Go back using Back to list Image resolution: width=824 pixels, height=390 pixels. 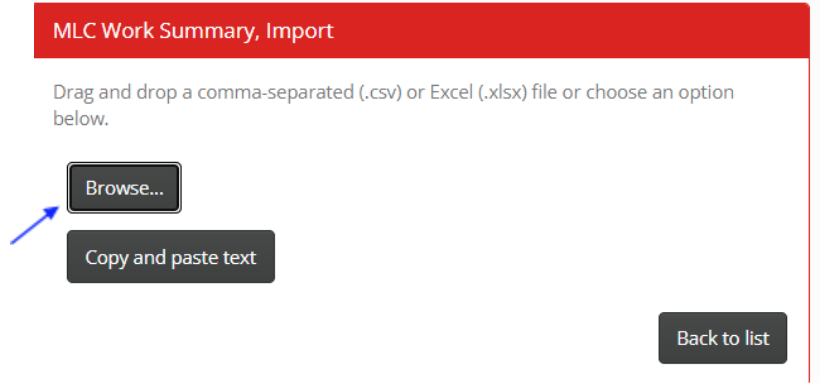click(x=723, y=338)
